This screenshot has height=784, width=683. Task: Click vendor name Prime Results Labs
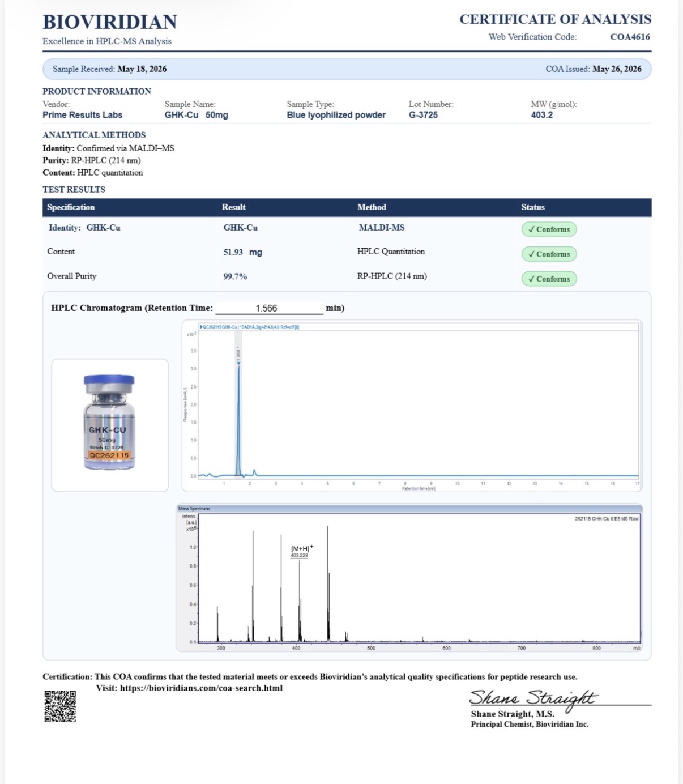tap(83, 115)
